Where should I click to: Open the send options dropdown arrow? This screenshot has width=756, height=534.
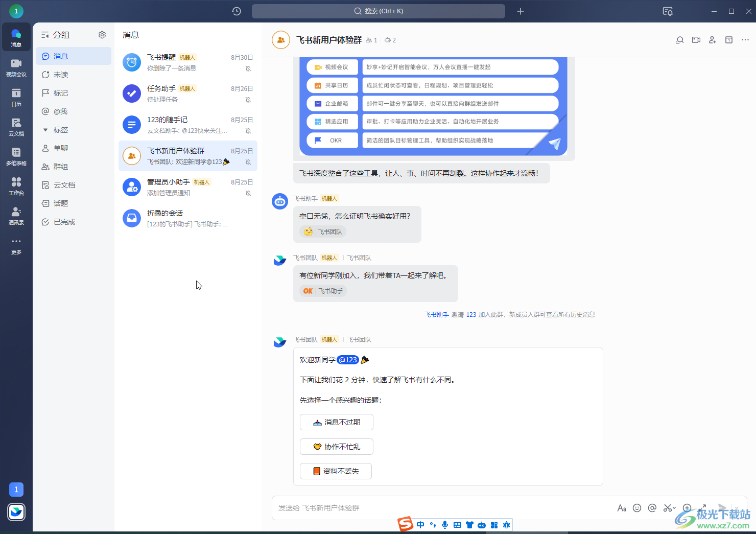736,508
